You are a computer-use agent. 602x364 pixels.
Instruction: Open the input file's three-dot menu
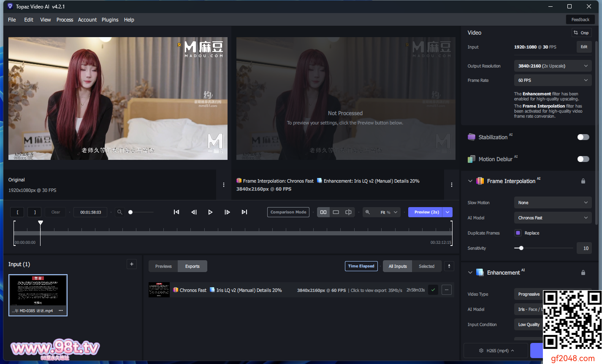click(x=61, y=310)
